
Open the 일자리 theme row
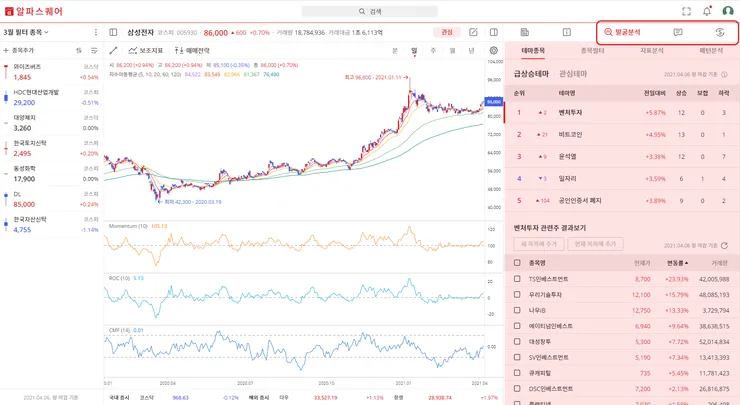[622, 178]
